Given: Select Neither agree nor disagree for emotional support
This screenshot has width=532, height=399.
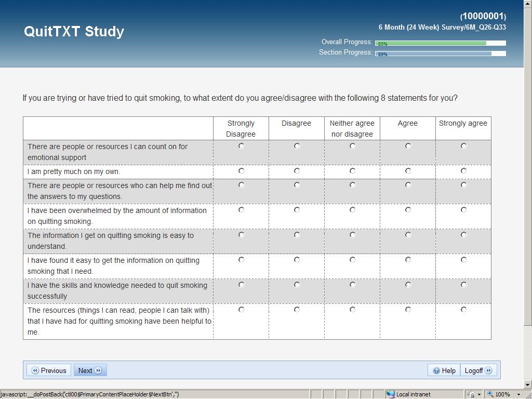Looking at the screenshot, I should click(353, 146).
